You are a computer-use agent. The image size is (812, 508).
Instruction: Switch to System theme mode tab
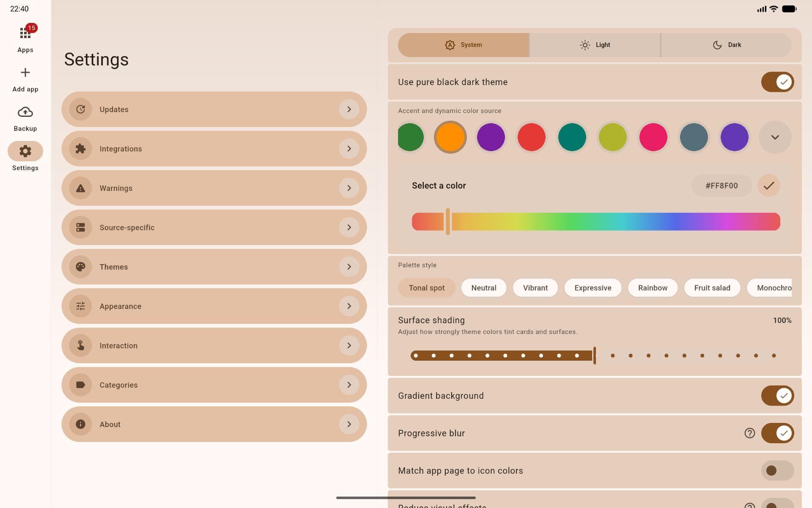pyautogui.click(x=464, y=45)
